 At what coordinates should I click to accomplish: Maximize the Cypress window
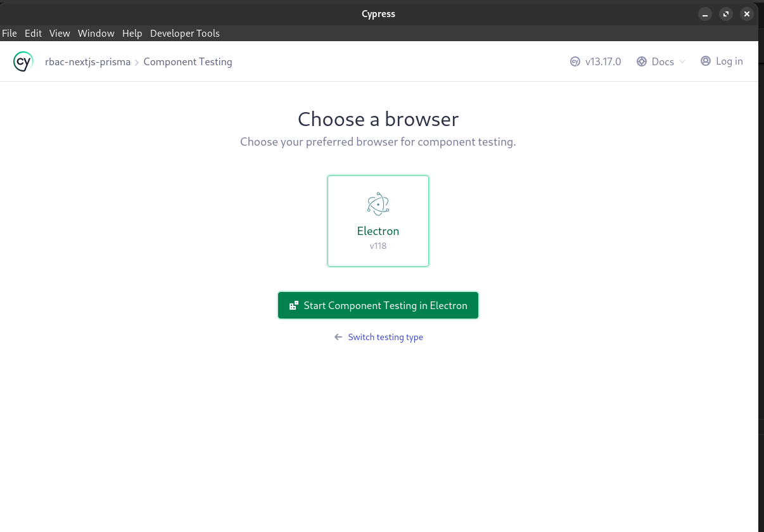[x=727, y=13]
